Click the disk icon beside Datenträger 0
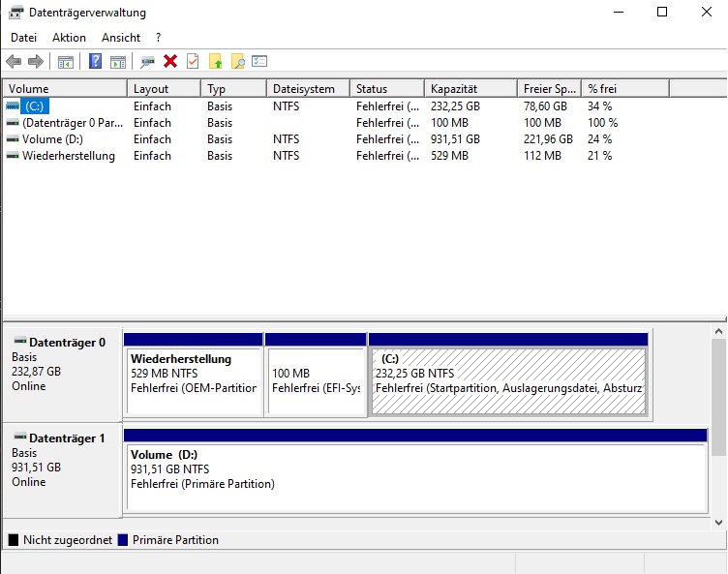This screenshot has height=574, width=728. click(20, 342)
